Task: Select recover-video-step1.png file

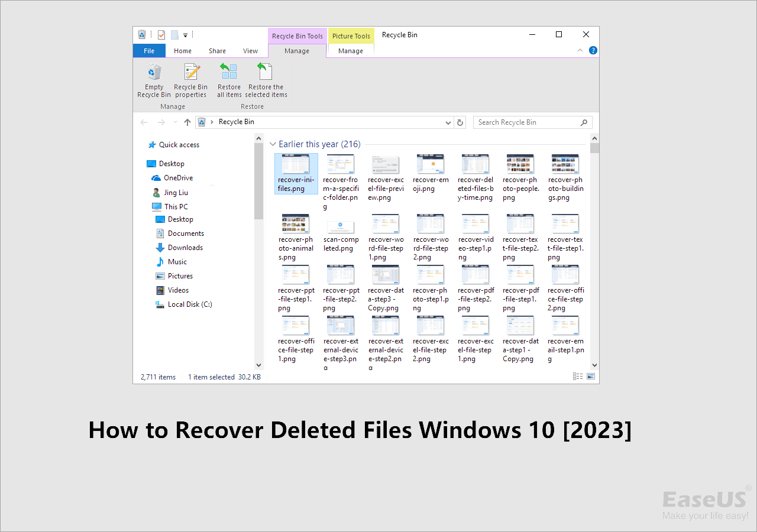Action: tap(475, 238)
